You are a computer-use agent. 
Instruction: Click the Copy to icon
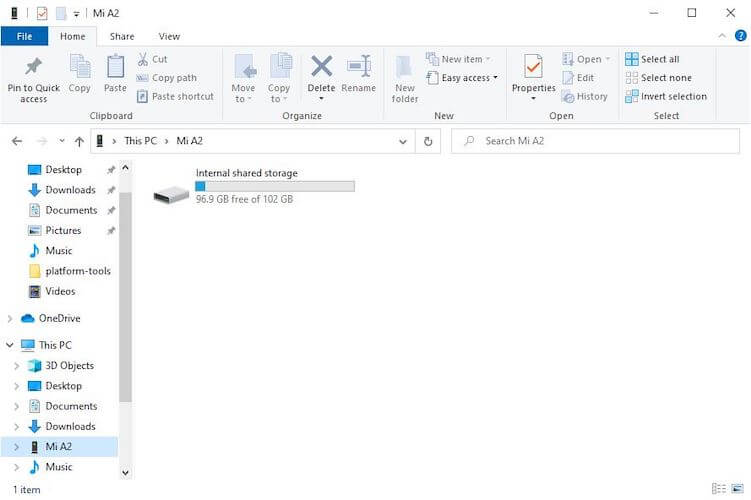(x=280, y=66)
